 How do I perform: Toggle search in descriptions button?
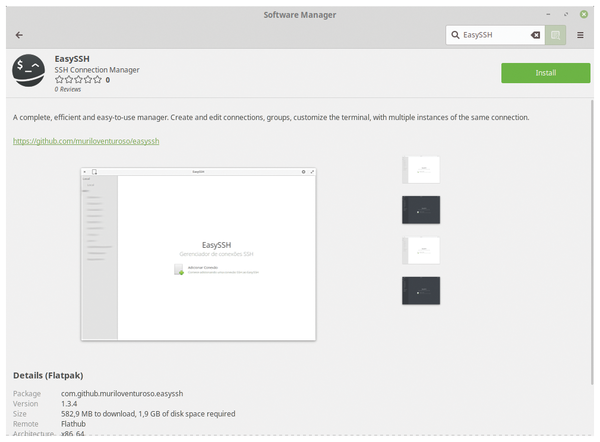(555, 35)
